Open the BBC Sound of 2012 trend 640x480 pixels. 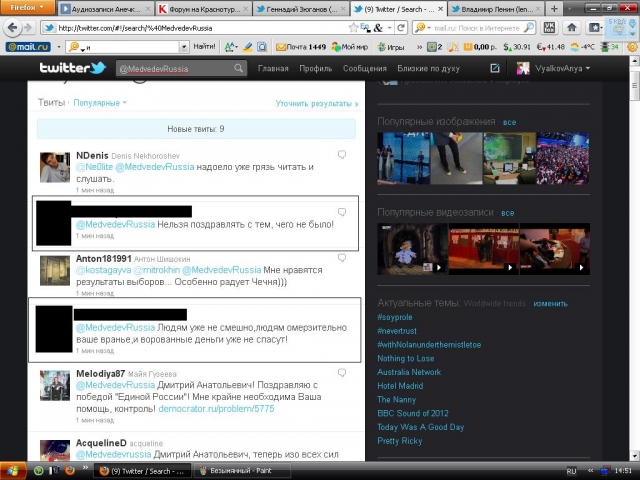tap(413, 413)
